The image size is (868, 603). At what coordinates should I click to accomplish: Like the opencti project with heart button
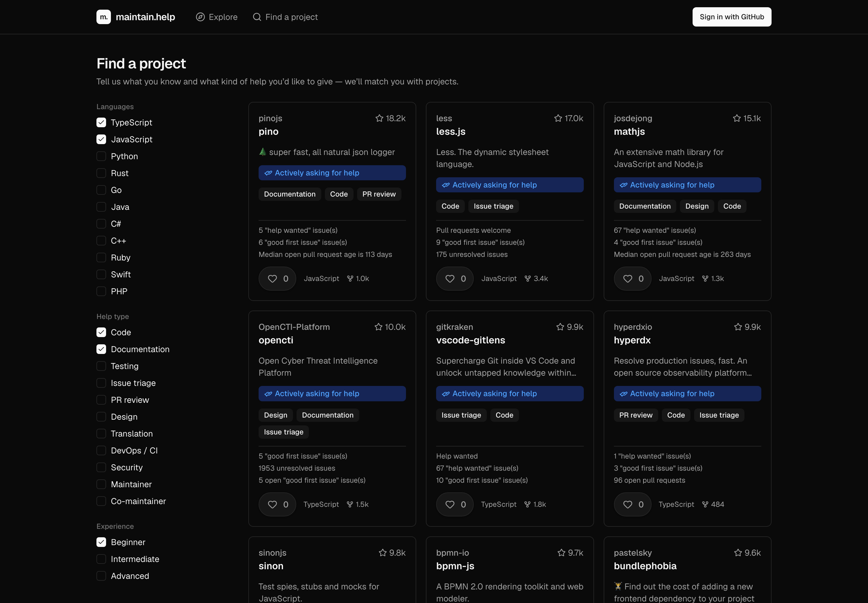tap(277, 504)
